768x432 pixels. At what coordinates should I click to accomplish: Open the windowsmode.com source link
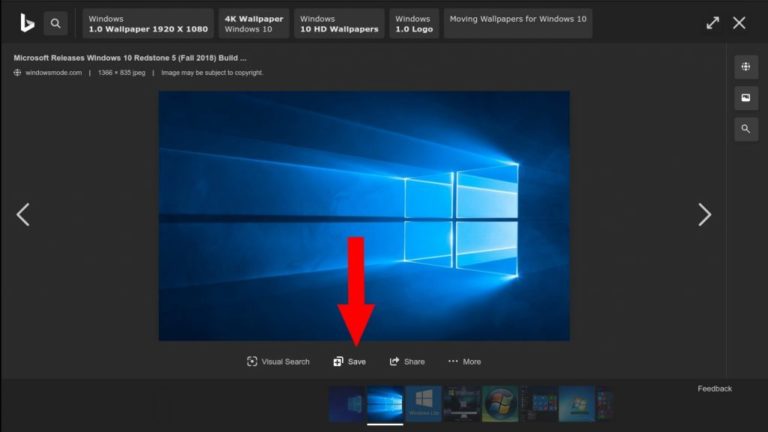(x=54, y=73)
